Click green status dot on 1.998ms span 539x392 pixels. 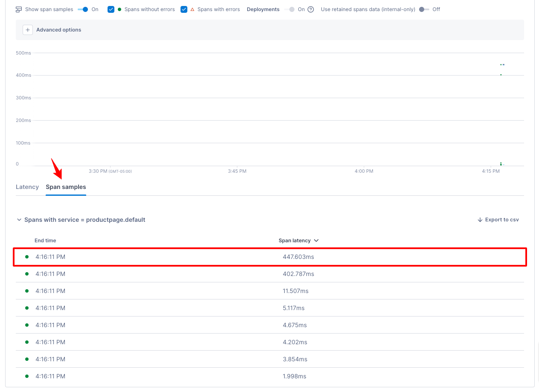point(27,376)
